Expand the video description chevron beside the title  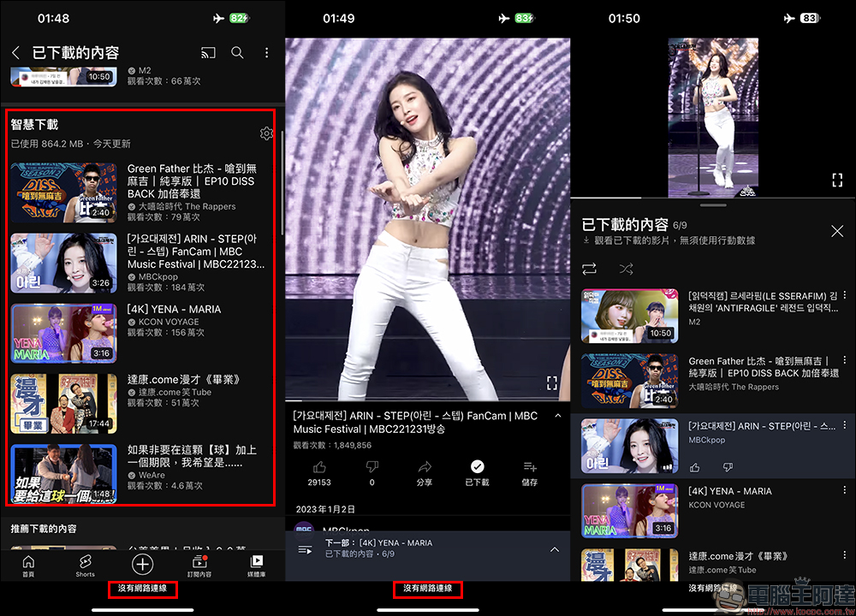[x=558, y=416]
